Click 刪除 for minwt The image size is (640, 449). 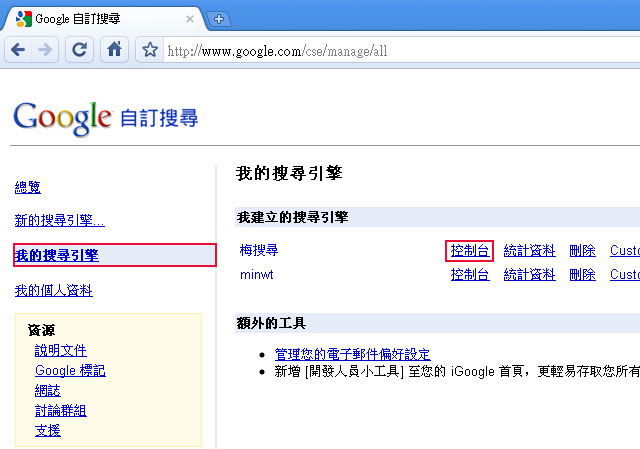click(582, 275)
